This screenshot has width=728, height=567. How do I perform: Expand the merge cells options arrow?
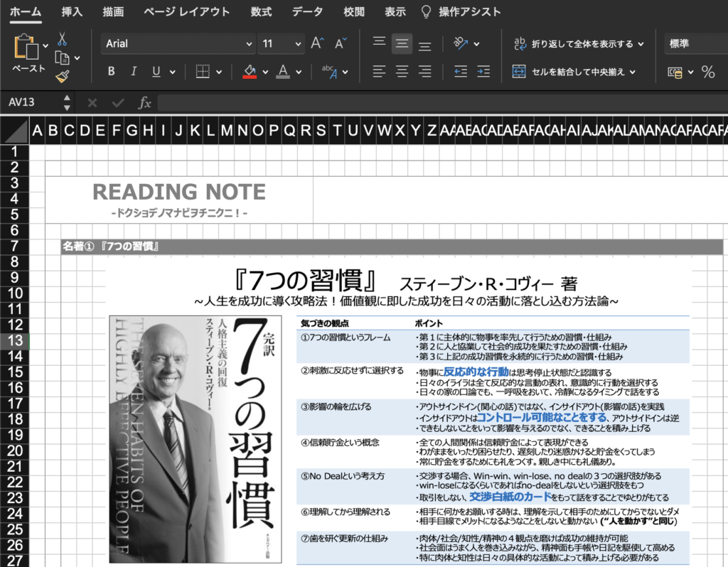point(632,72)
